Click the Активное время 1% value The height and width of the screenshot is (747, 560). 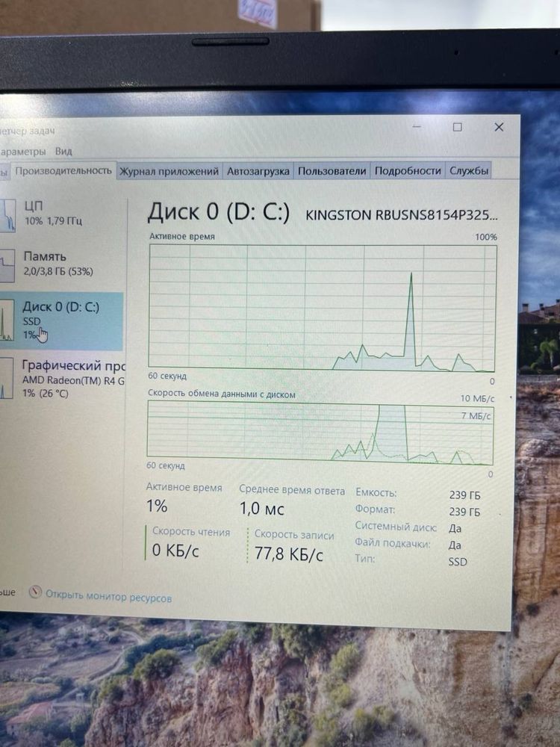point(157,506)
